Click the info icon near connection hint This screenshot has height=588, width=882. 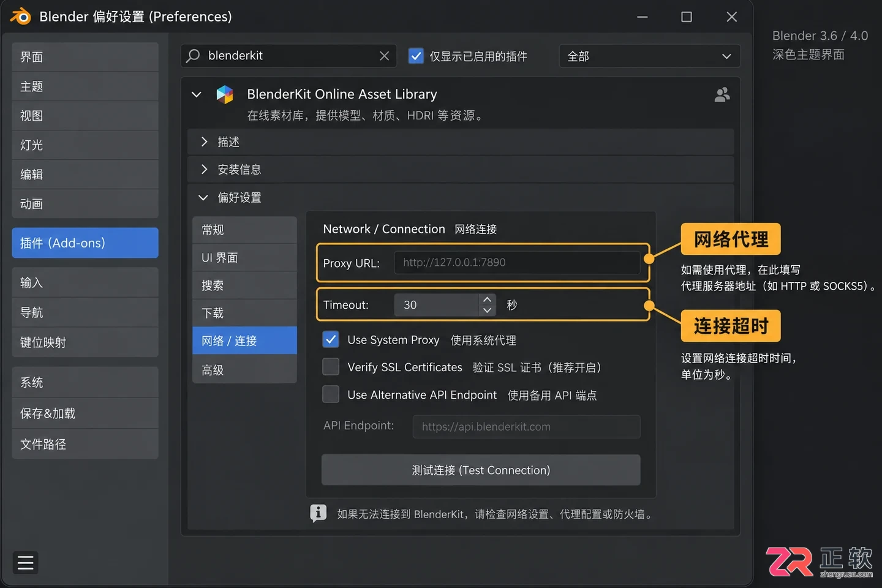pyautogui.click(x=318, y=513)
